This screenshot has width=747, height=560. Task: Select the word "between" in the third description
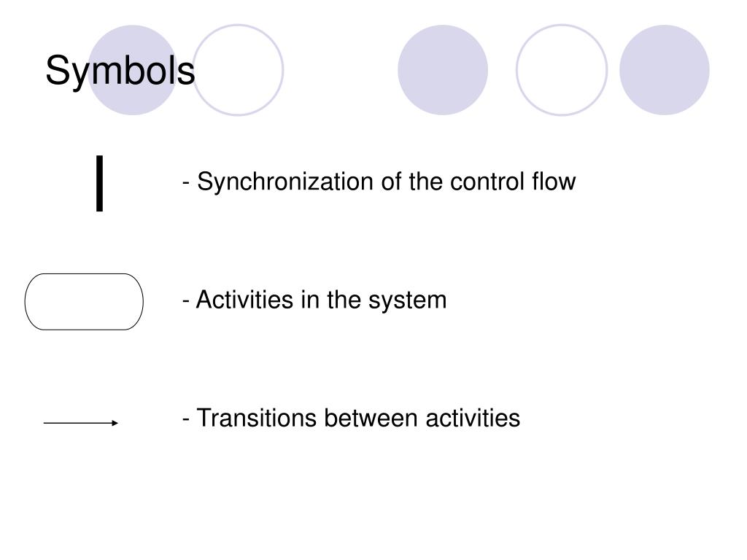point(371,418)
